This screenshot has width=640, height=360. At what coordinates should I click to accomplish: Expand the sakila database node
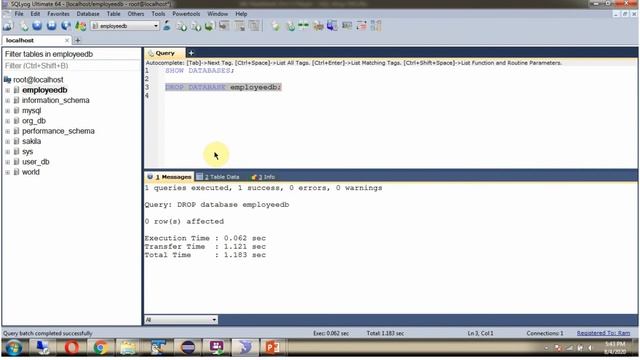point(7,141)
